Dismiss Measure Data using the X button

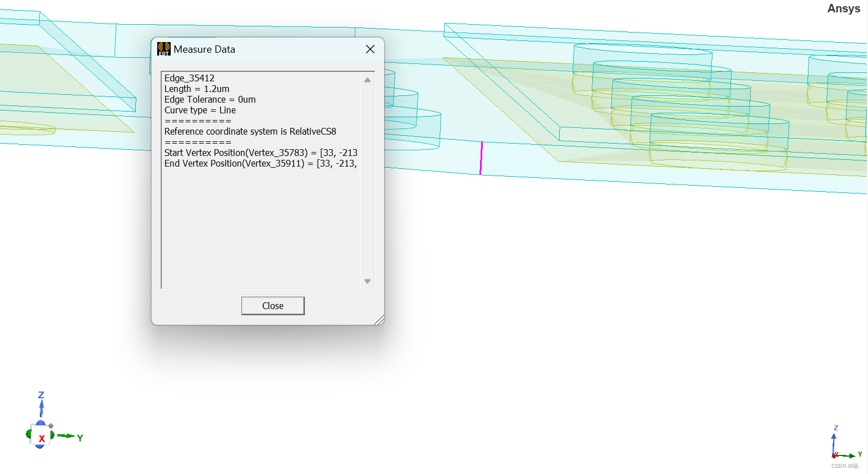coord(370,49)
